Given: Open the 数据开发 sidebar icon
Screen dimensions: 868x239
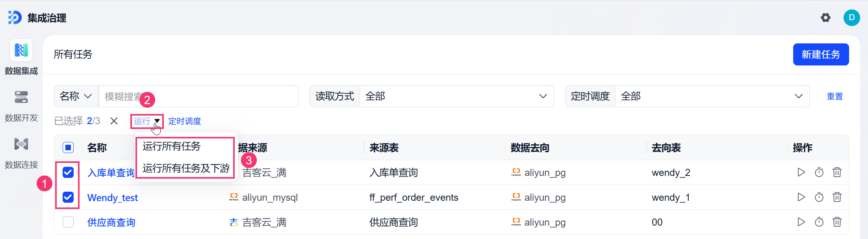Looking at the screenshot, I should point(21,97).
